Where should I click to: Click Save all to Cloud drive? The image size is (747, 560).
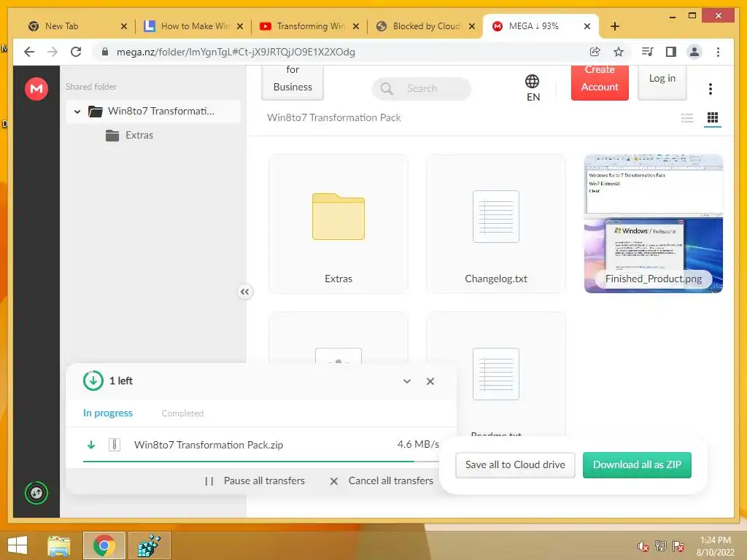[515, 464]
